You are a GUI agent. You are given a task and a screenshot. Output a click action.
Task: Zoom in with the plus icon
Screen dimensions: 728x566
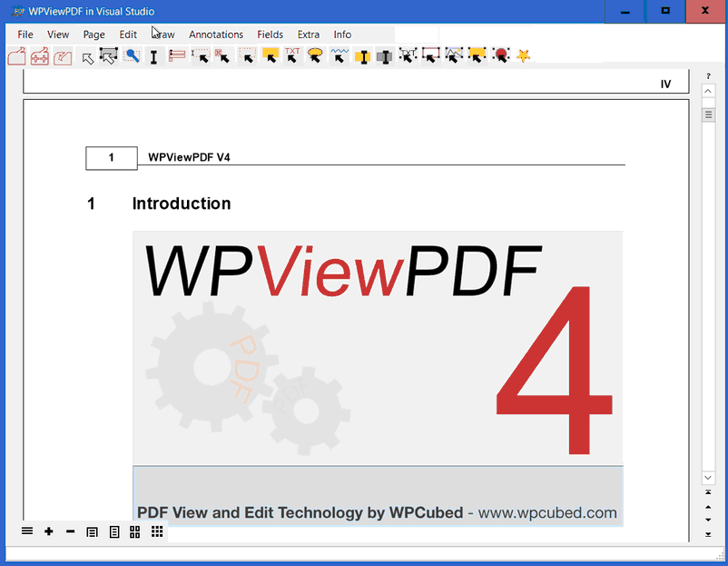(49, 531)
